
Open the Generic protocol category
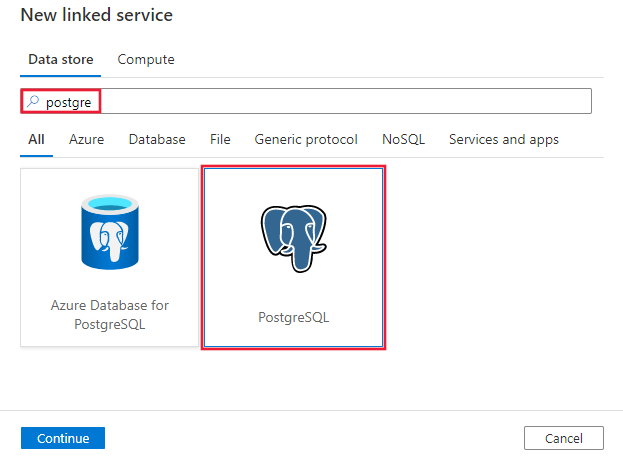306,139
